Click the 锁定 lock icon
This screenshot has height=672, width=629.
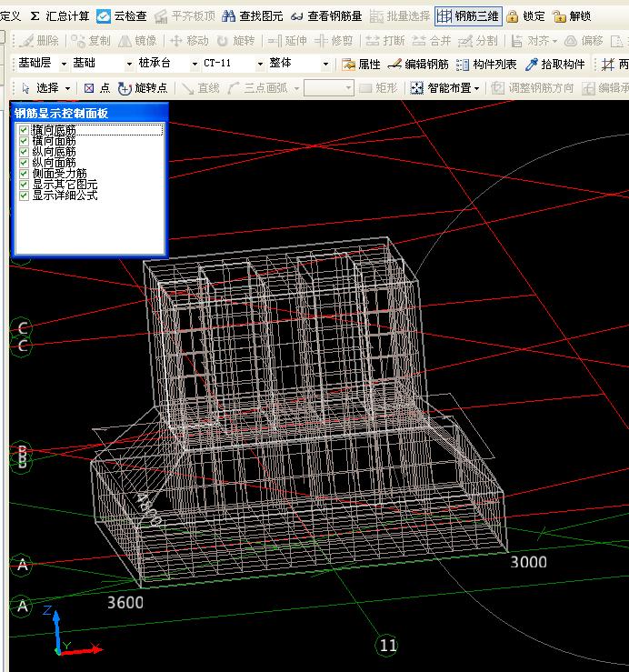pyautogui.click(x=512, y=16)
